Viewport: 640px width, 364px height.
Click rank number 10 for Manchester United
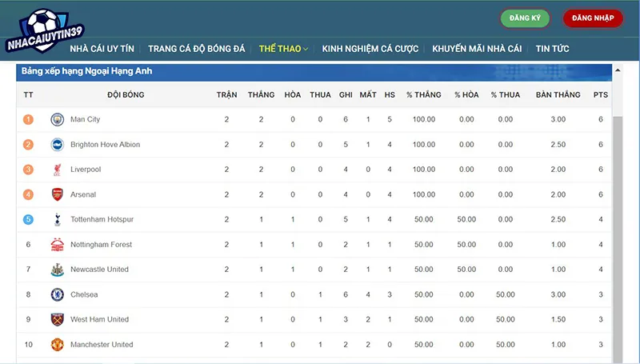[x=28, y=345]
